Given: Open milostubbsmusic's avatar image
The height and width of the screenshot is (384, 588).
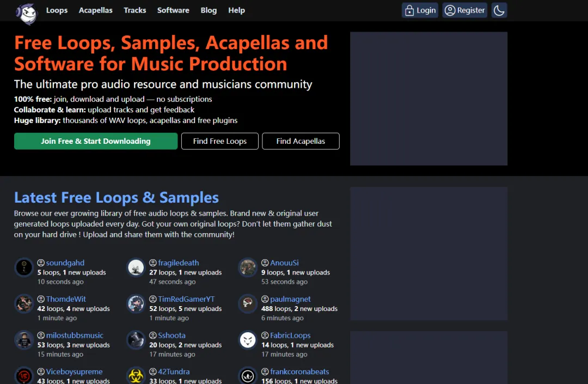Looking at the screenshot, I should pos(24,340).
